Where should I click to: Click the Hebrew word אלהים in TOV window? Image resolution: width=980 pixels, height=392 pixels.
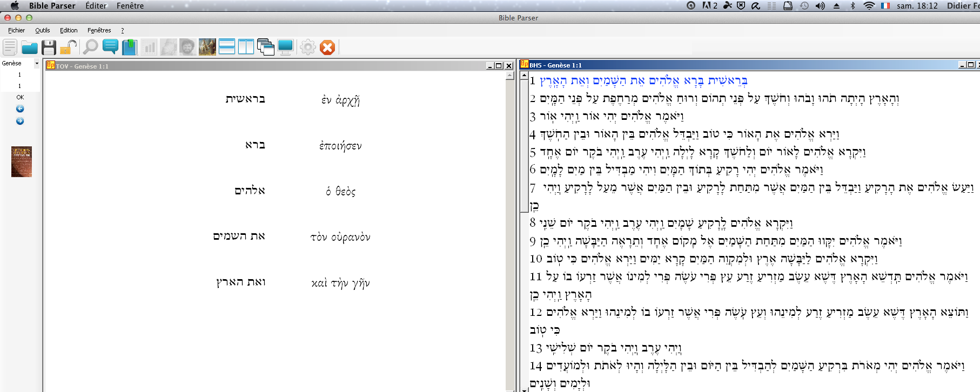pos(250,190)
